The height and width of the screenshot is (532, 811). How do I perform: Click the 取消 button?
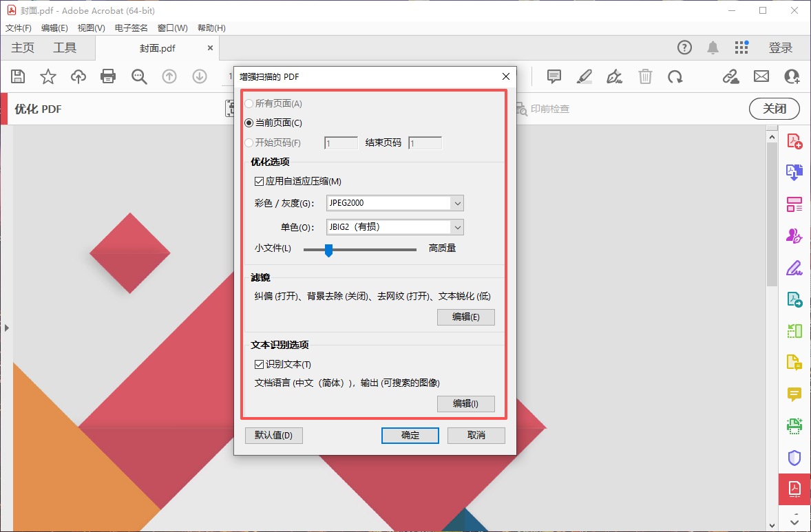pos(476,436)
